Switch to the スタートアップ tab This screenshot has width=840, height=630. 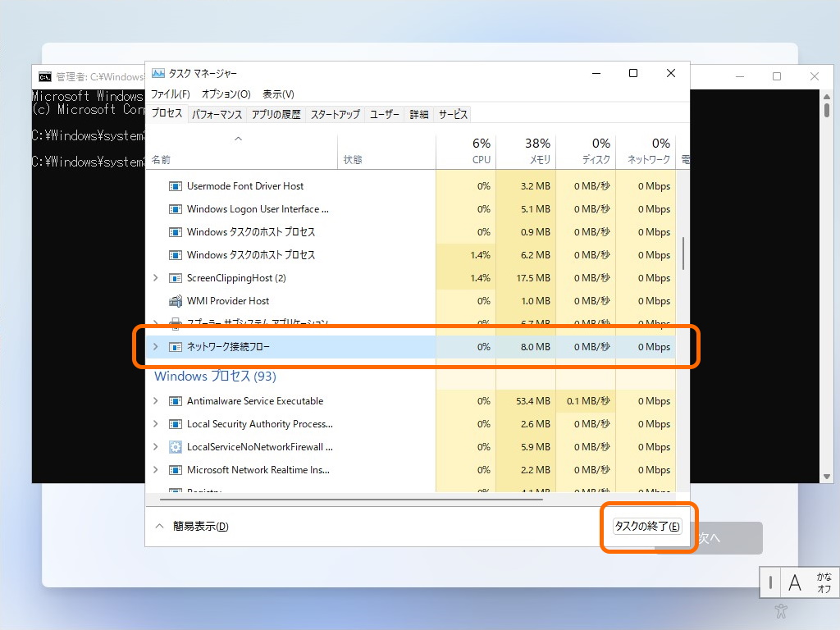(x=336, y=115)
